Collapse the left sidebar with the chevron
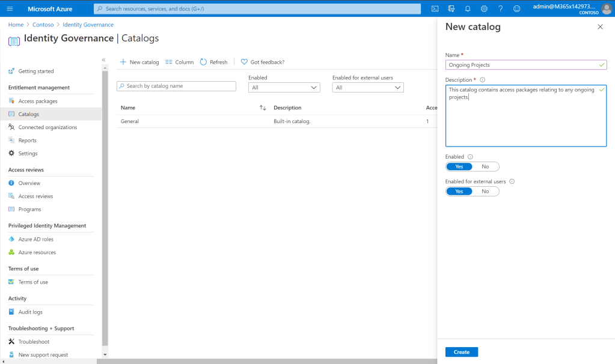Image resolution: width=615 pixels, height=364 pixels. [103, 60]
